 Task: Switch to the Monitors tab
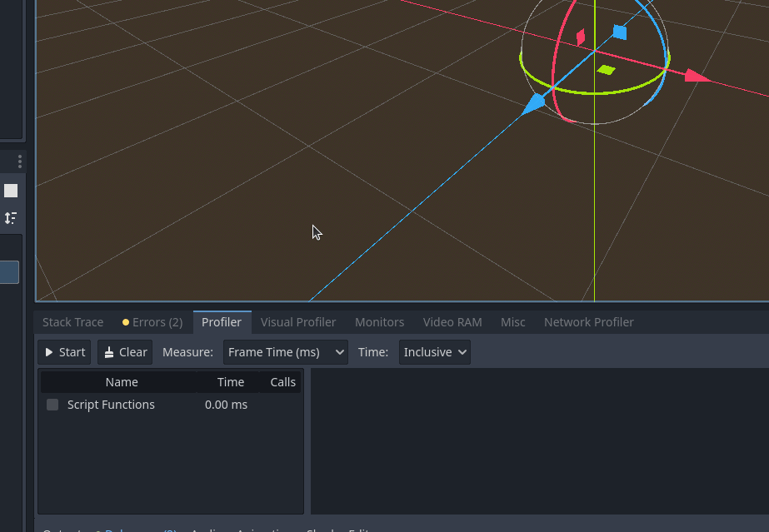click(379, 322)
